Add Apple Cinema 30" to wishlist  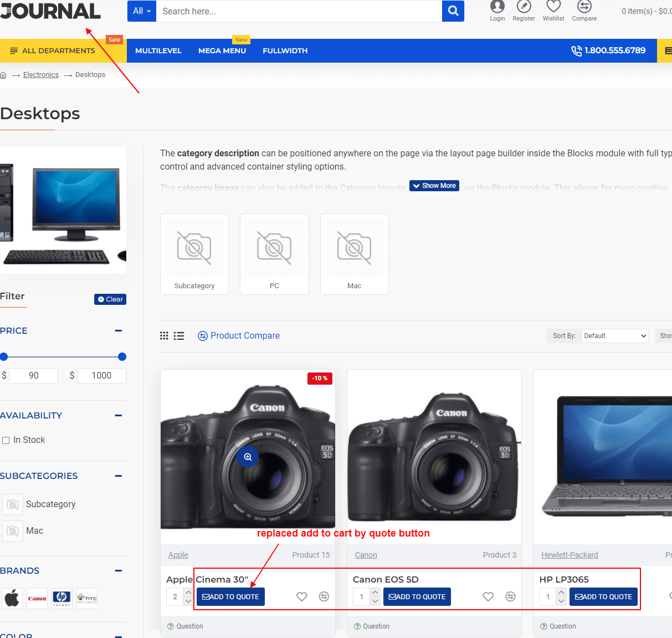coord(302,596)
